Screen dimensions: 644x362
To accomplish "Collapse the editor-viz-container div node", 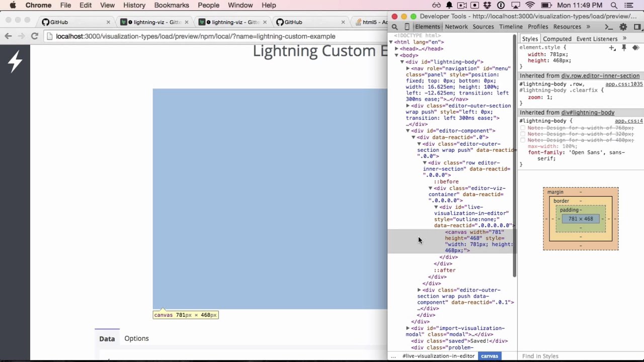I will pos(431,188).
